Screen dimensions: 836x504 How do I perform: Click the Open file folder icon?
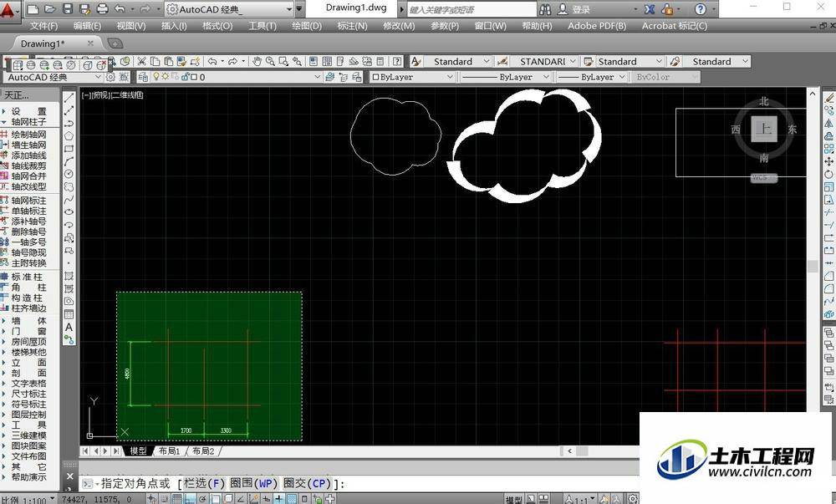(49, 9)
